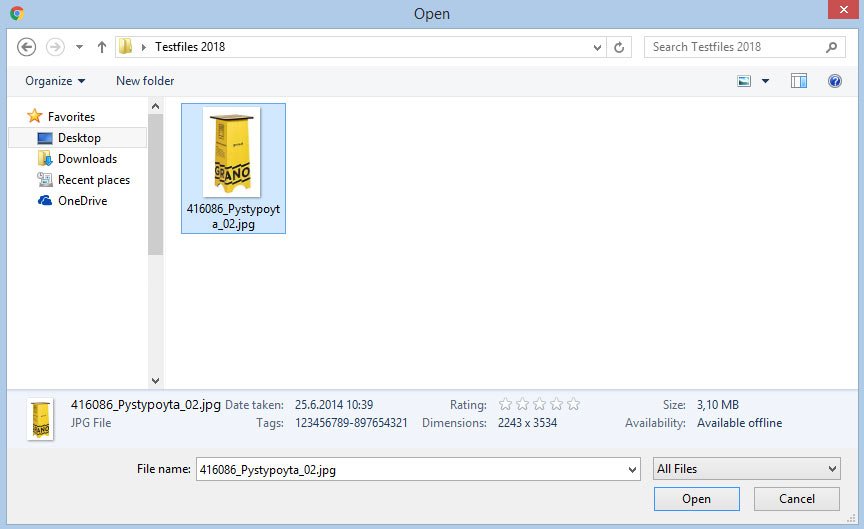The image size is (864, 529).
Task: Set rating to one star
Action: [x=505, y=404]
